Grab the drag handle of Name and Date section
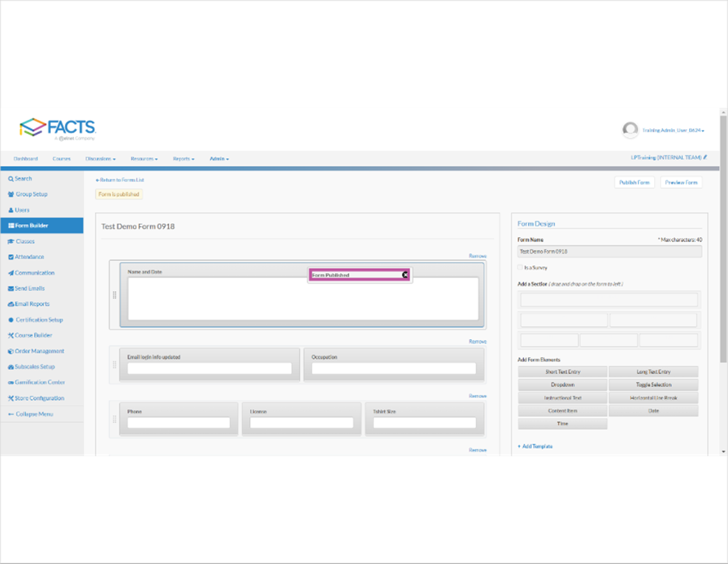This screenshot has height=564, width=728. 114,295
